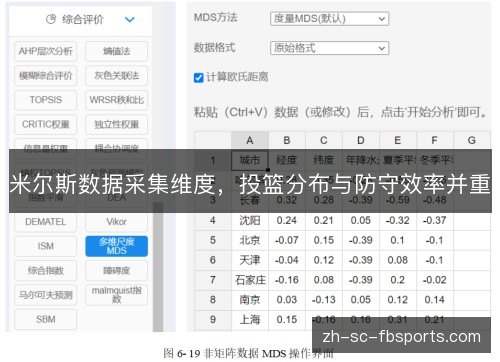Click 石家庄 longitude value -0.16
The image size is (500, 362).
pos(287,280)
